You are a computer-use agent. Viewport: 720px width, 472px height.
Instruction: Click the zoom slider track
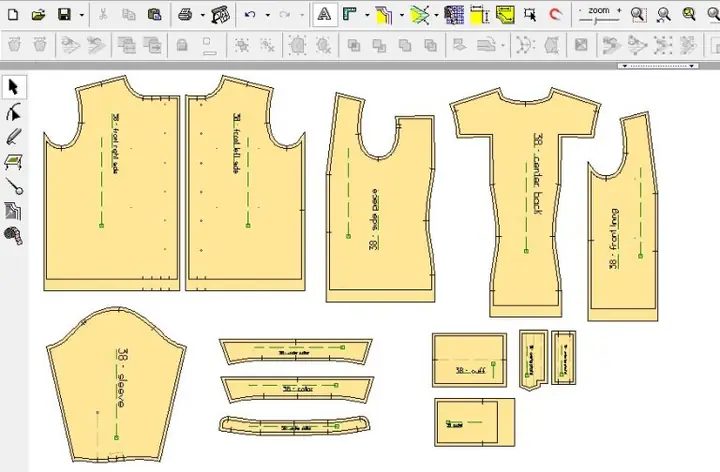(x=599, y=20)
